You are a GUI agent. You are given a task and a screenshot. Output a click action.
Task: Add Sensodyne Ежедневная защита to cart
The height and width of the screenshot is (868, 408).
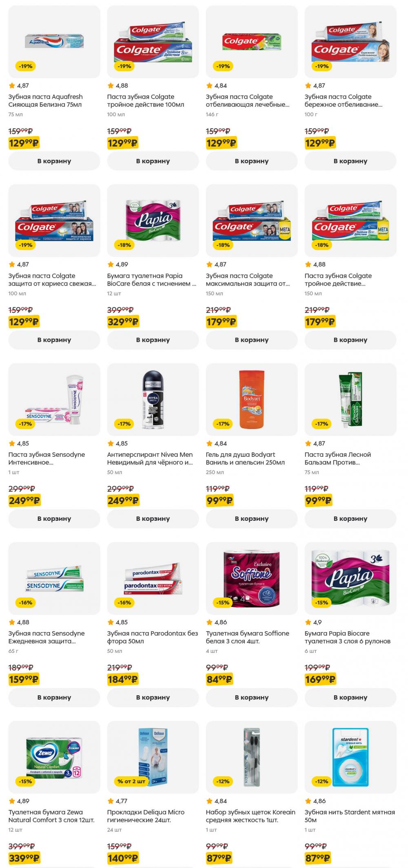point(54,697)
